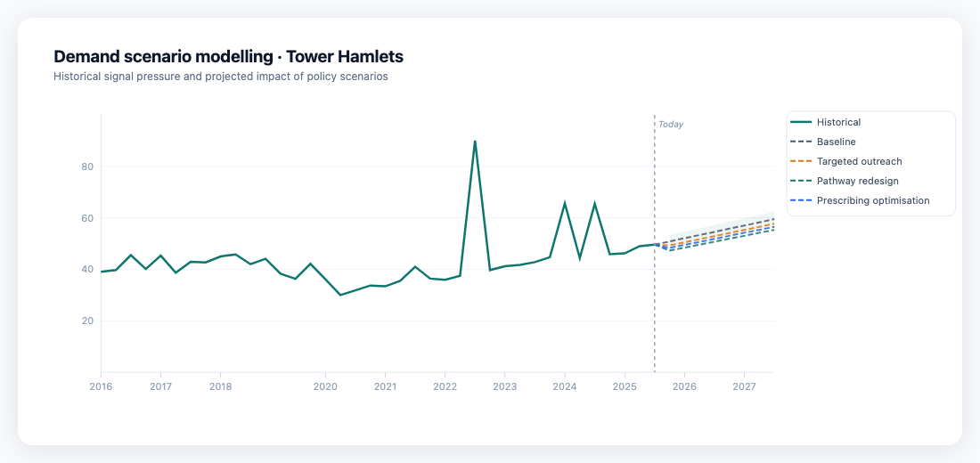Click the 80 y-axis tick label
980x463 pixels.
[86, 167]
